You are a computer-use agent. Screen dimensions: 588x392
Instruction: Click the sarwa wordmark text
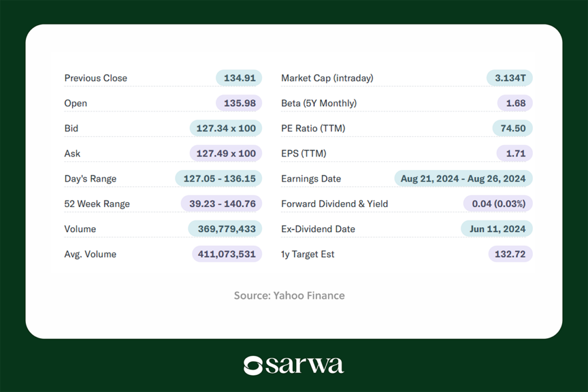coord(305,365)
